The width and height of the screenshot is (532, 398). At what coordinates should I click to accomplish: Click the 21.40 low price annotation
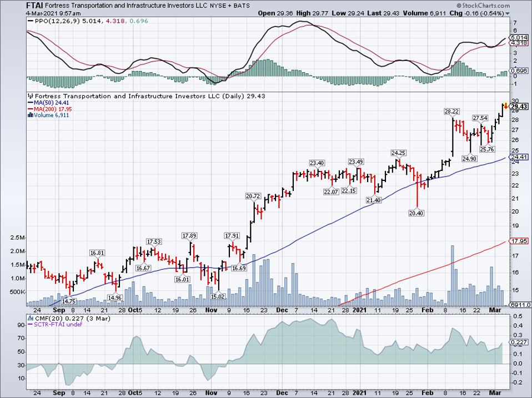click(374, 200)
